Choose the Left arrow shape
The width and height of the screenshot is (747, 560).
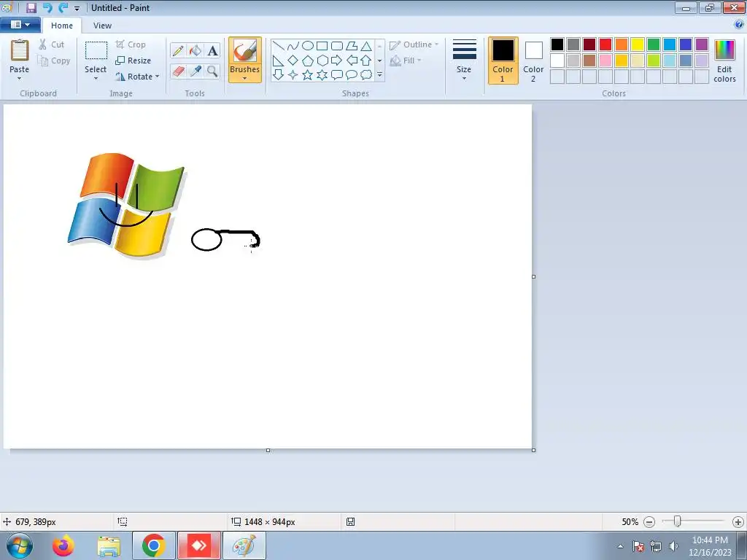tap(352, 61)
